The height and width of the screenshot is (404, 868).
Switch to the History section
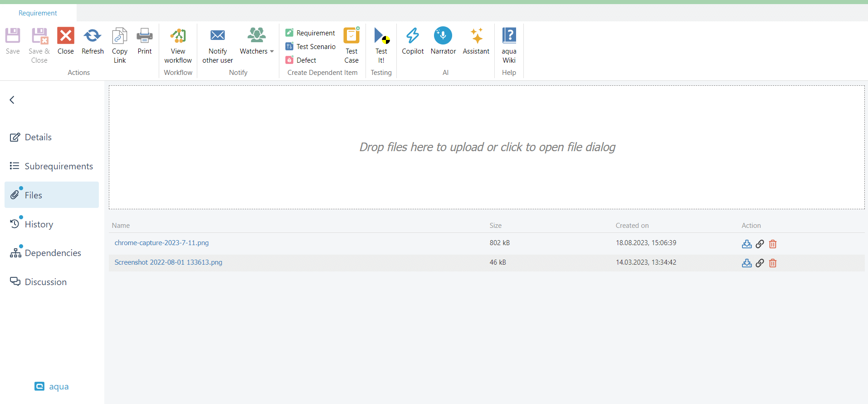coord(39,224)
